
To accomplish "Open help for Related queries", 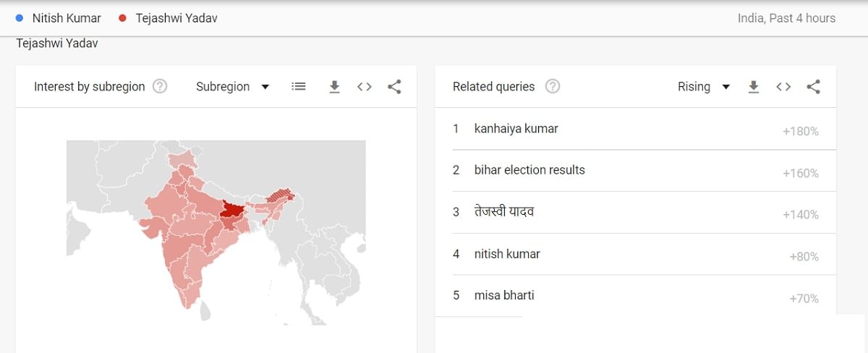I will click(x=553, y=87).
